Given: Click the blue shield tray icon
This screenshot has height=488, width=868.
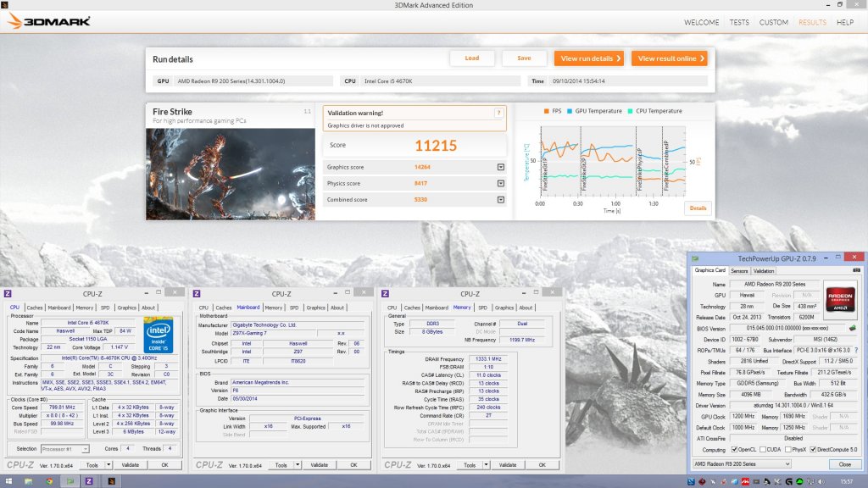Looking at the screenshot, I should coord(692,481).
